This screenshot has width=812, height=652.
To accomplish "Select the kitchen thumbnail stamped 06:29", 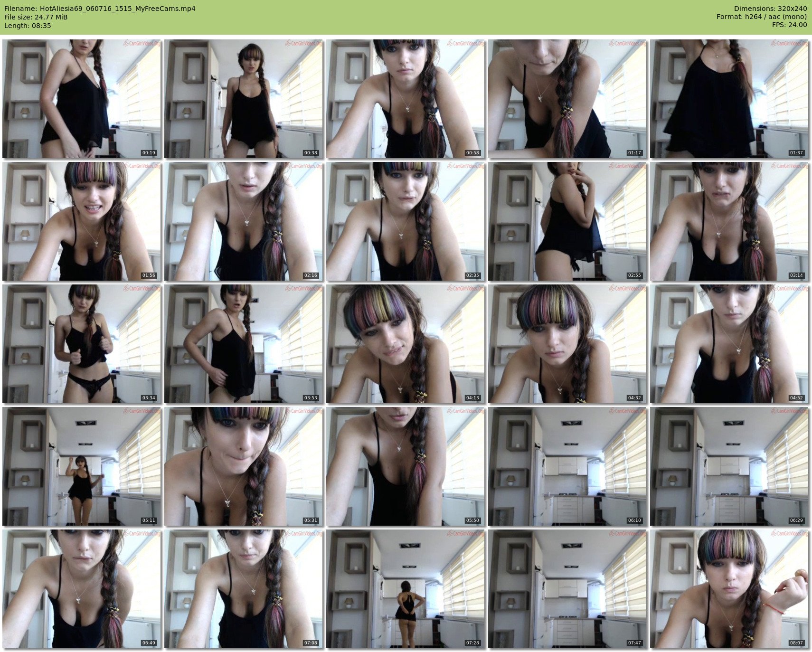I will click(729, 466).
